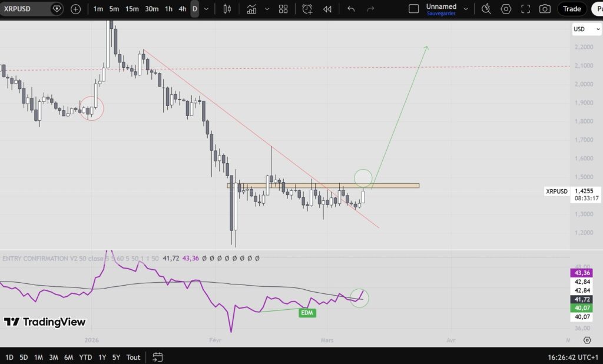This screenshot has width=603, height=364.
Task: Open the multi-chart layout selector
Action: click(x=283, y=9)
